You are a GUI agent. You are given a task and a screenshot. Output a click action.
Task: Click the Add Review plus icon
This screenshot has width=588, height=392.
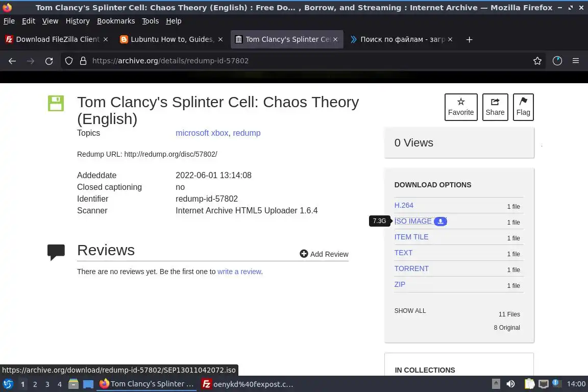304,254
